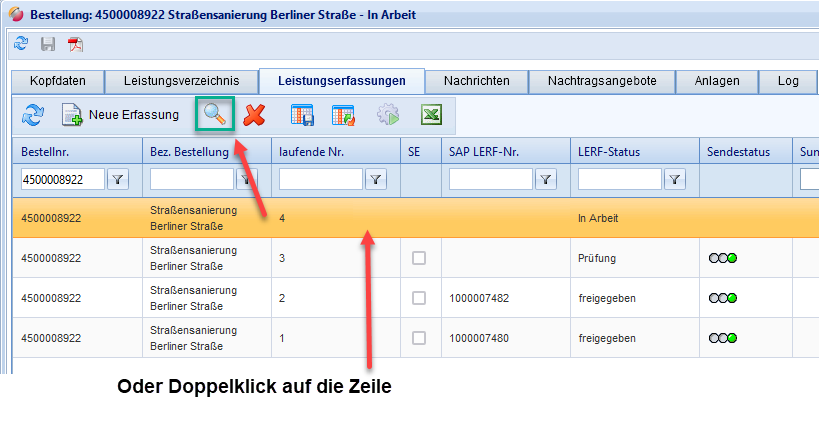Click the save disk icon in top toolbar
Viewport: 819px width, 422px height.
click(48, 44)
